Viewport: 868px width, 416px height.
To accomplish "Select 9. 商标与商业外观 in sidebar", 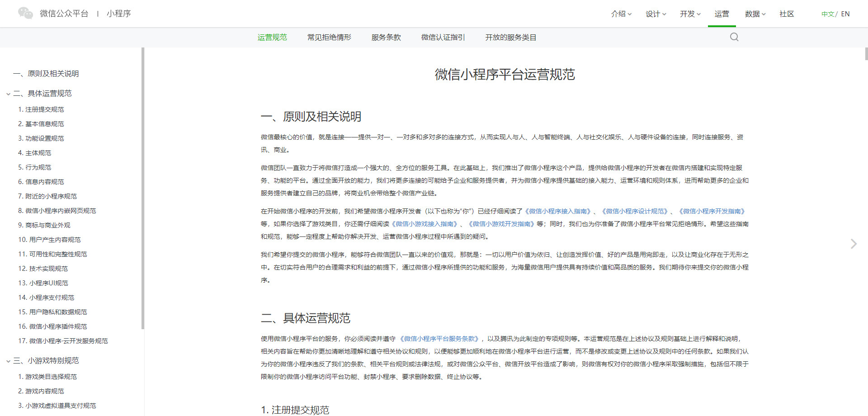I will click(44, 225).
